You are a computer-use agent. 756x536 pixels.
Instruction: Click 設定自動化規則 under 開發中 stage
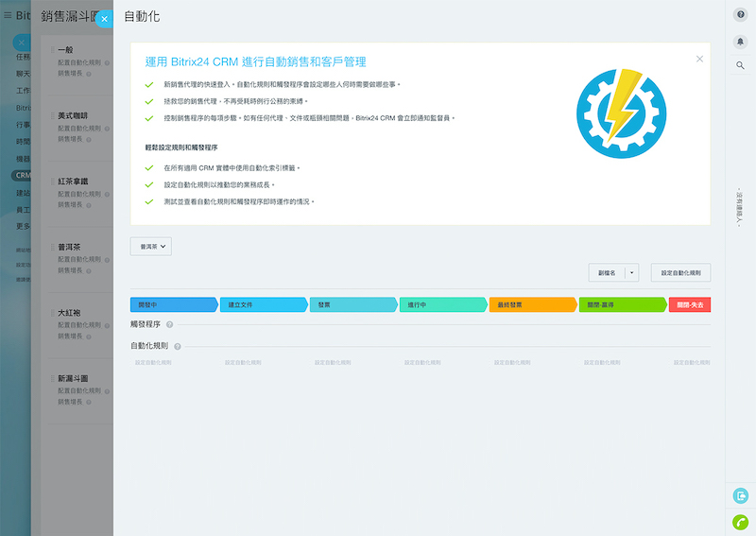[x=153, y=362]
